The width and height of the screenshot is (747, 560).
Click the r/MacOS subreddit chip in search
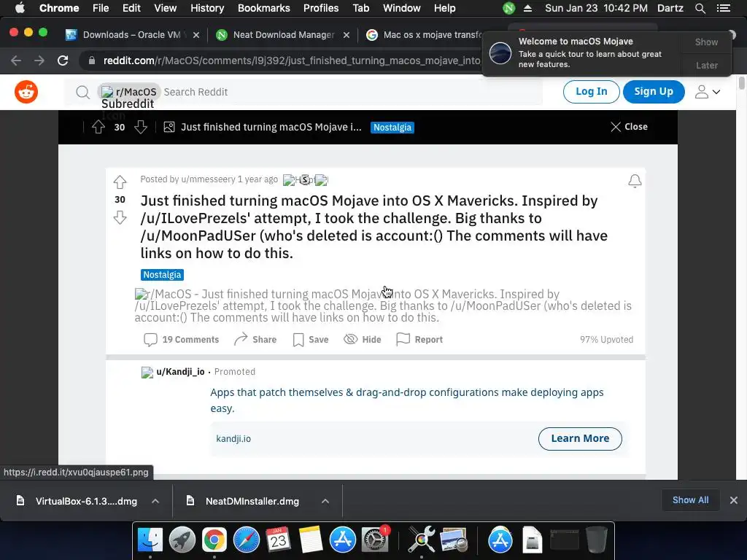pyautogui.click(x=129, y=92)
